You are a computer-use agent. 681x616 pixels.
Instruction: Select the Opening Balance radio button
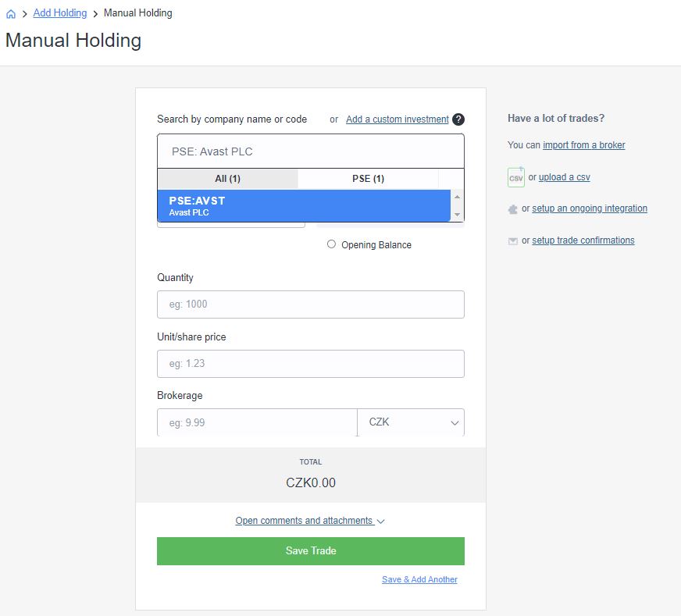point(331,244)
